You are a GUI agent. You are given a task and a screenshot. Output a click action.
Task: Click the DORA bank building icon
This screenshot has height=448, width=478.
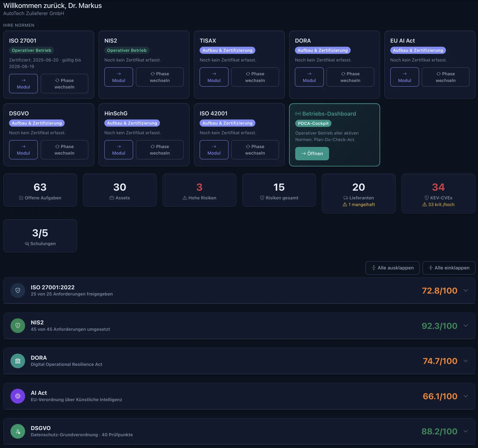point(18,361)
